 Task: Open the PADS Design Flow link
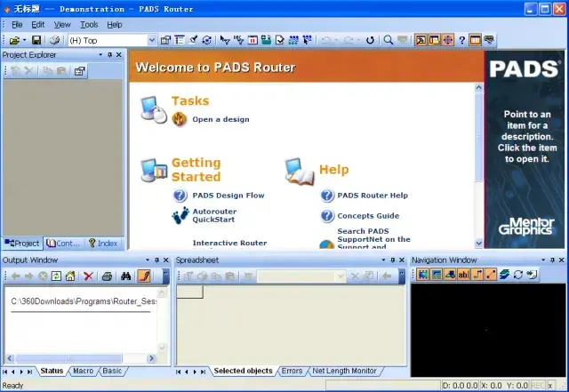[x=228, y=196]
